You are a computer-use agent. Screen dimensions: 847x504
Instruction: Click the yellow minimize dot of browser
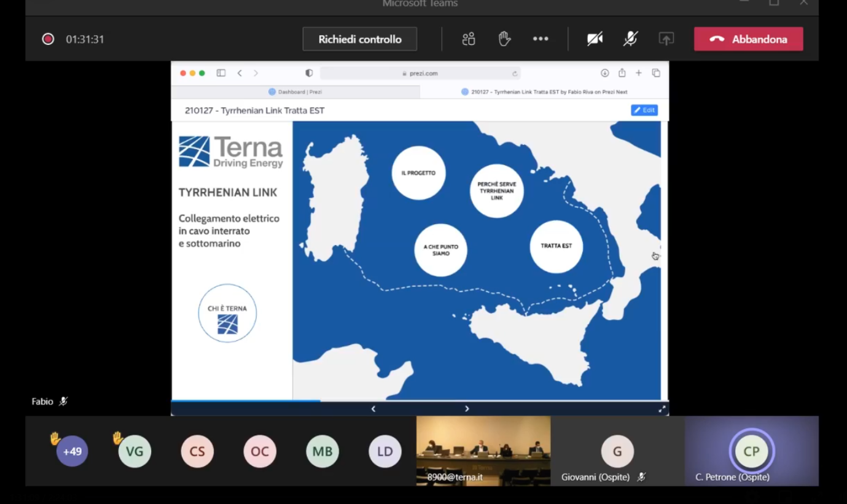pos(192,73)
